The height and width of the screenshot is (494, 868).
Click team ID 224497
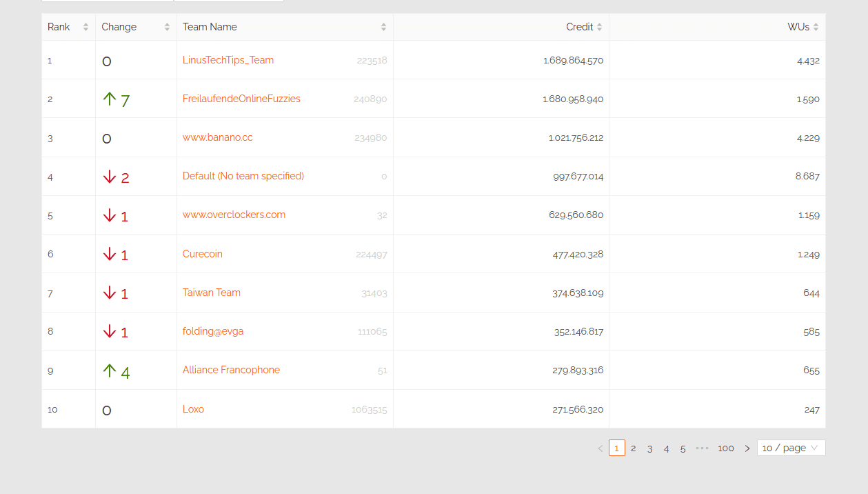pyautogui.click(x=372, y=255)
